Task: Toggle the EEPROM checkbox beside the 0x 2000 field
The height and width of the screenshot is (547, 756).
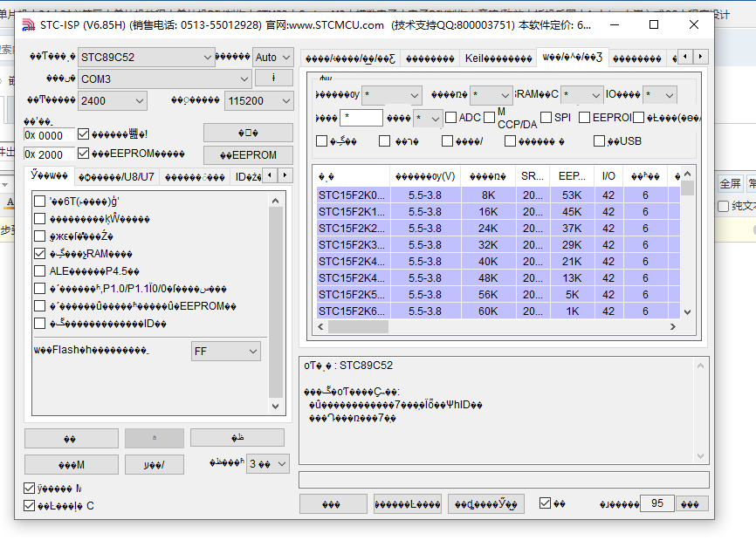Action: click(x=84, y=154)
